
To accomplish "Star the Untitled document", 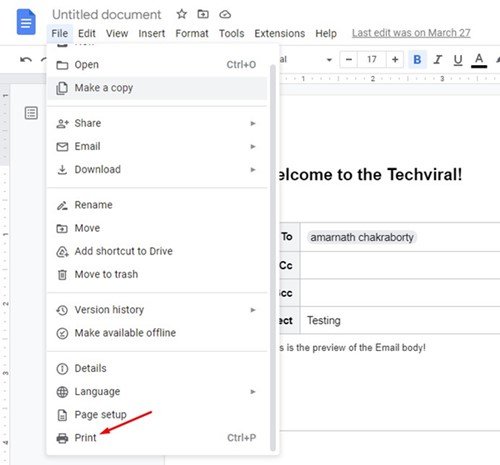I will click(x=182, y=14).
